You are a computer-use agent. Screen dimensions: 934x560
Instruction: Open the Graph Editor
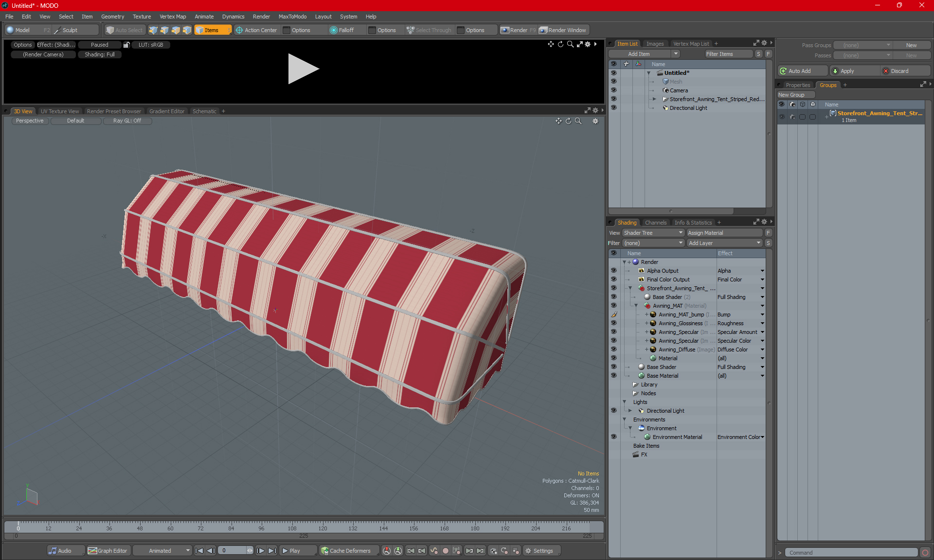[x=108, y=551]
